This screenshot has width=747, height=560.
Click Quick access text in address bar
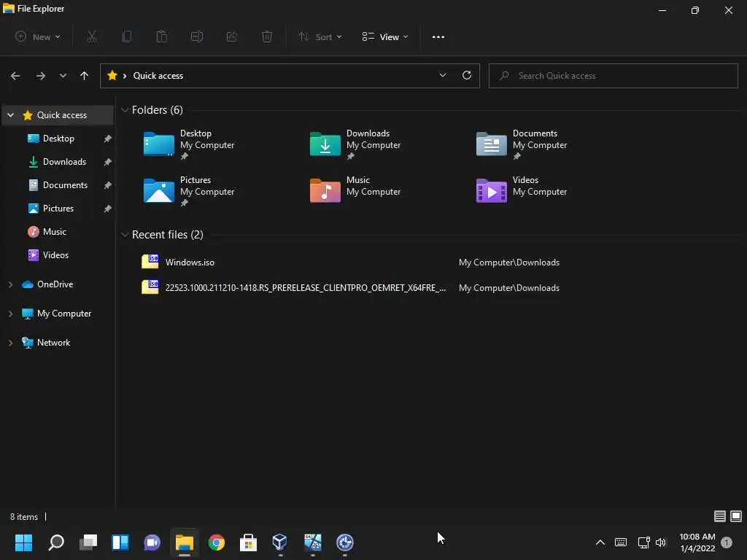click(x=158, y=76)
